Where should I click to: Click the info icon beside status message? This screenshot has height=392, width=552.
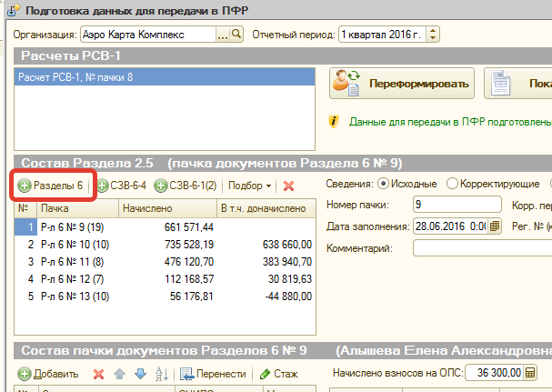click(334, 122)
